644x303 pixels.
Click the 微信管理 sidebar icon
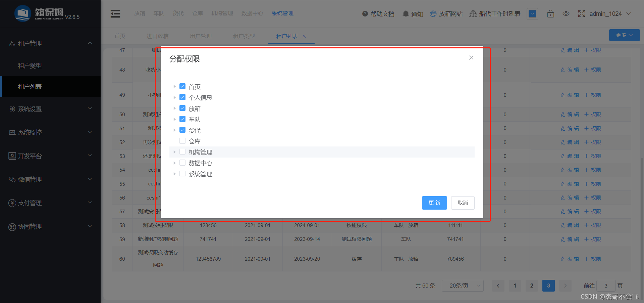point(12,179)
